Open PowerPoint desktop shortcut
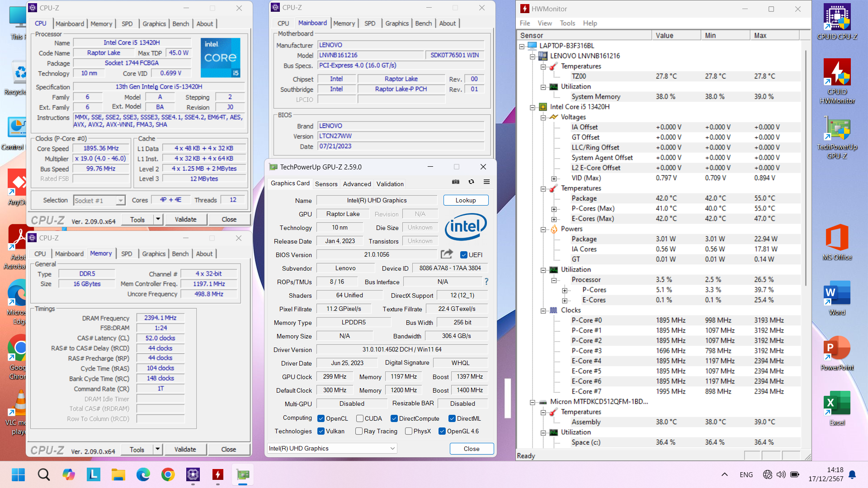The image size is (868, 488). point(837,353)
